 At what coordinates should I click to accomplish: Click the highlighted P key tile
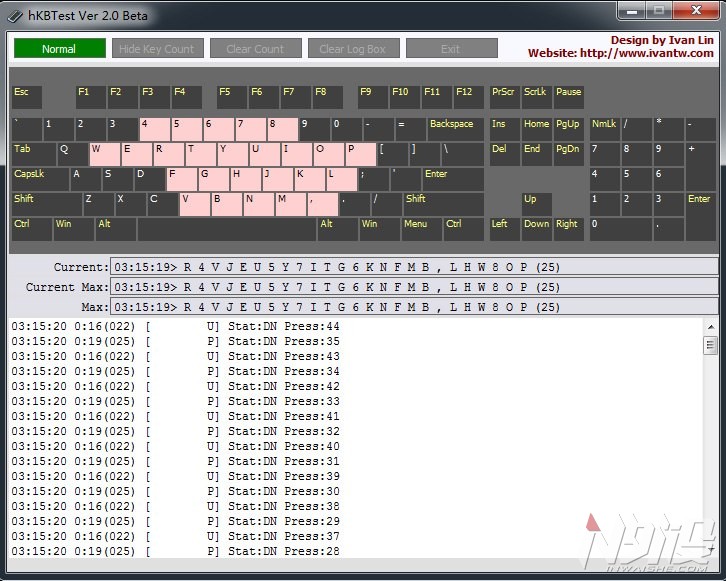(361, 154)
